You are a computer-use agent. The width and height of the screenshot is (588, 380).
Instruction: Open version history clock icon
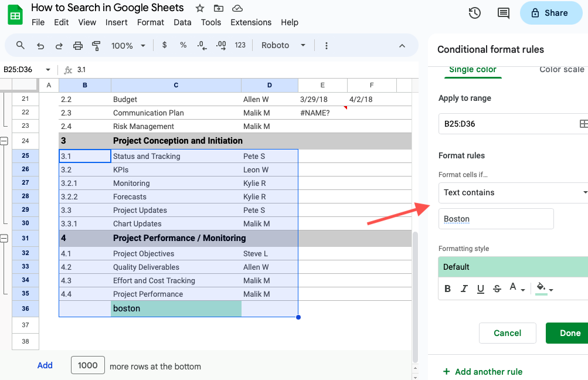(x=474, y=12)
